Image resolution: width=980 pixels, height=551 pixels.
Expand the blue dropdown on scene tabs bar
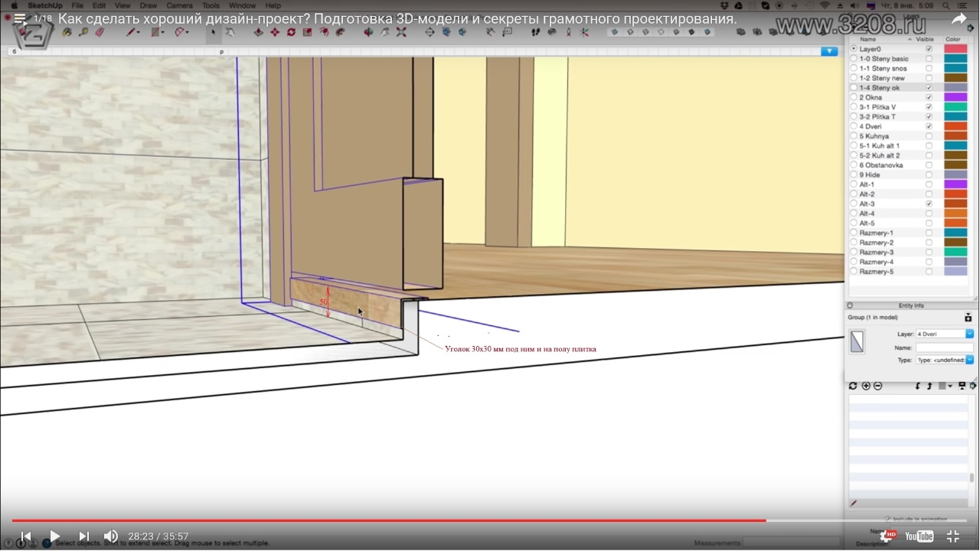[829, 51]
